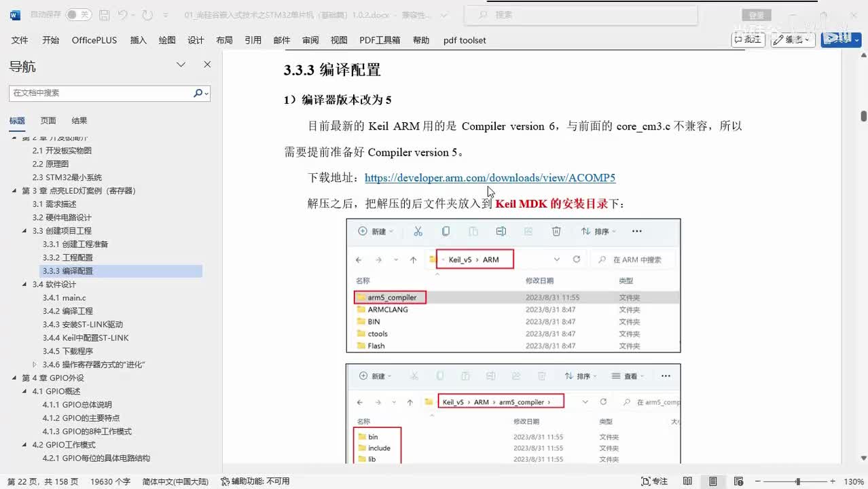
Task: Collapse the 4.1 GPIO概述 heading
Action: pos(24,391)
